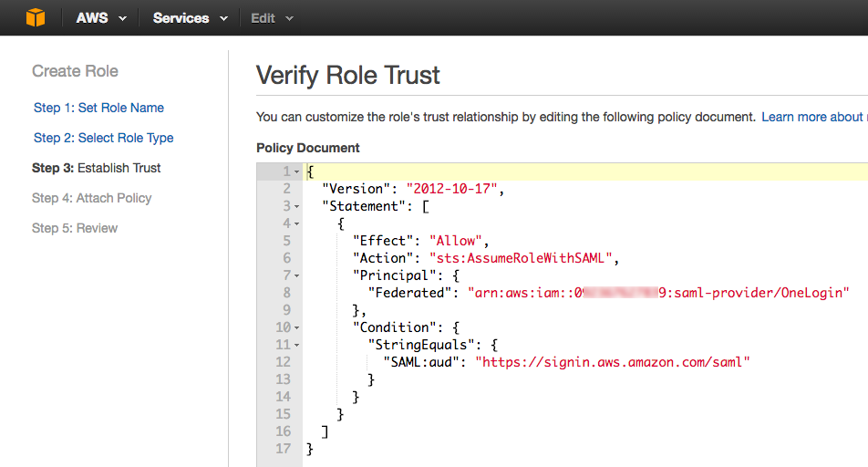The height and width of the screenshot is (467, 868).
Task: Click the signin.aws.amazon.com/saml URL value
Action: [613, 362]
